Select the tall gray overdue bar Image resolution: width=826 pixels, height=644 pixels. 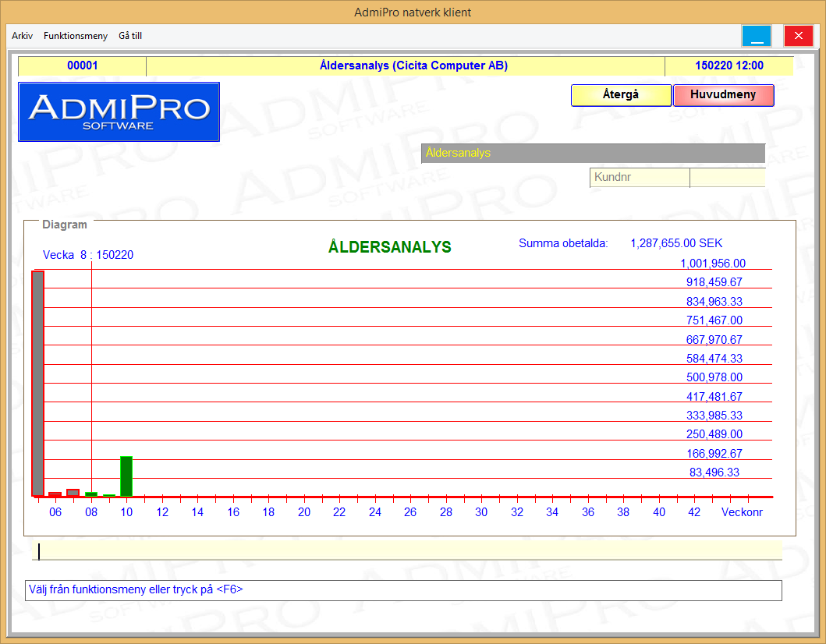click(37, 382)
